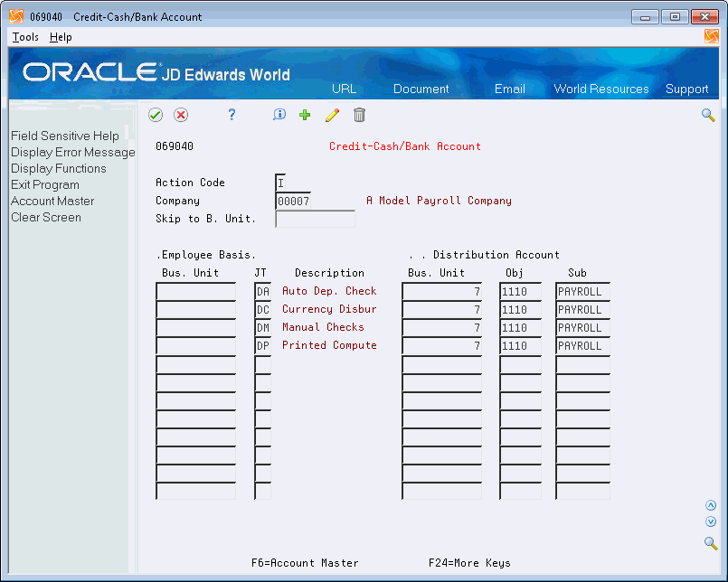Click the pencil Change icon
728x582 pixels.
click(332, 115)
